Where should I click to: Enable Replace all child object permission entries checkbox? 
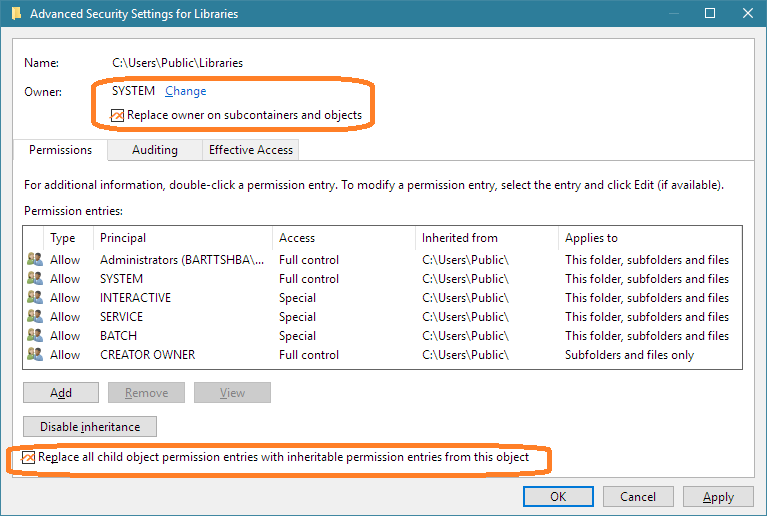28,457
